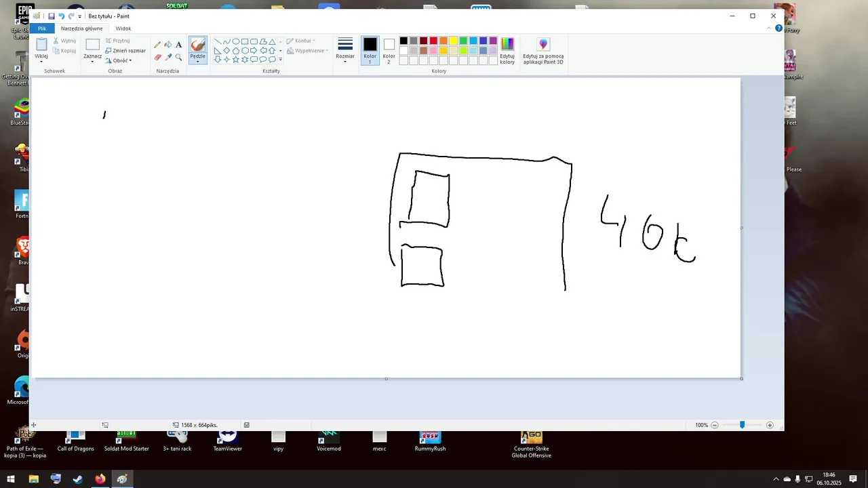Click Edit with Paint 3D button
Viewport: 868px width, 488px height.
coord(543,52)
